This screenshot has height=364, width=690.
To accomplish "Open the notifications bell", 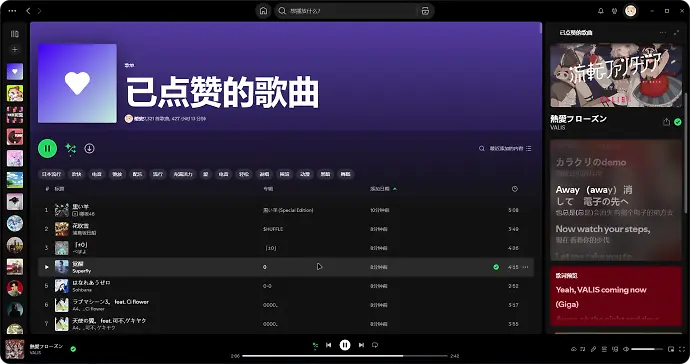I will (601, 11).
